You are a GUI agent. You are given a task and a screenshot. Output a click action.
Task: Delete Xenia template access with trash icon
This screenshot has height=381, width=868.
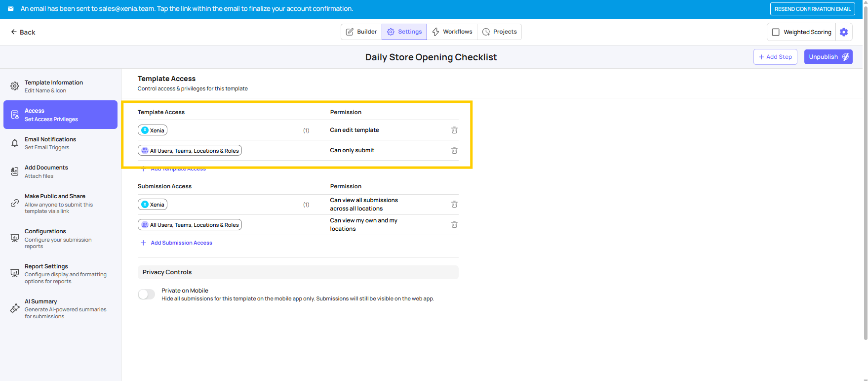454,130
